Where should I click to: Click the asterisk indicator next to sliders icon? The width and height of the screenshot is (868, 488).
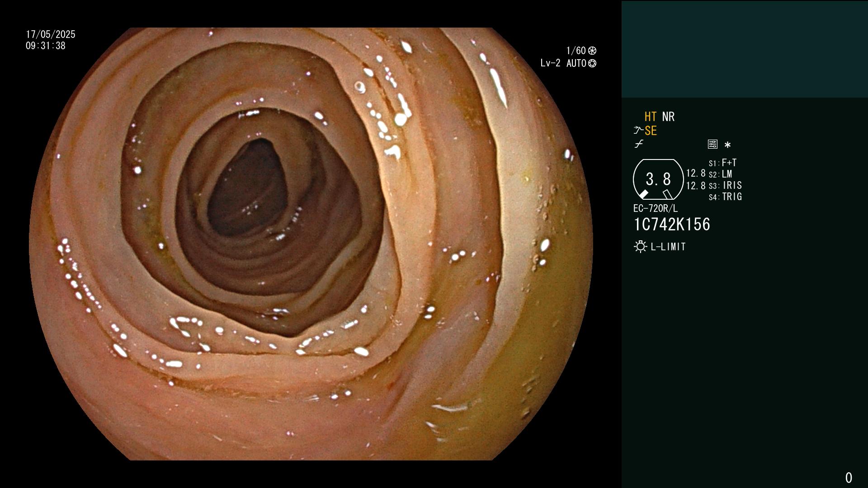727,145
